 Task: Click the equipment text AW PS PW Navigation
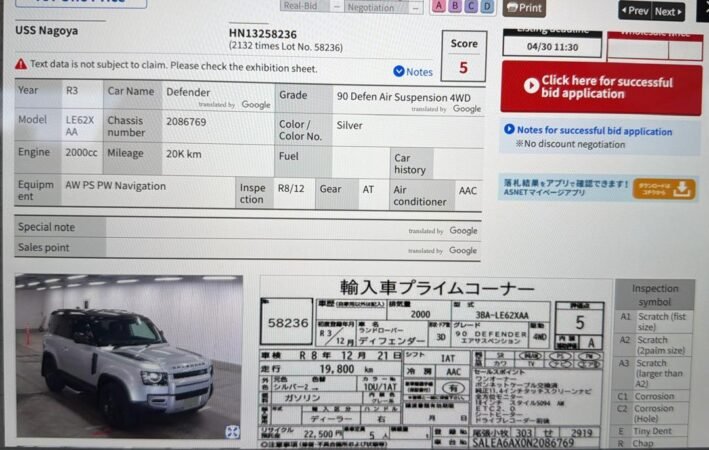pyautogui.click(x=115, y=186)
